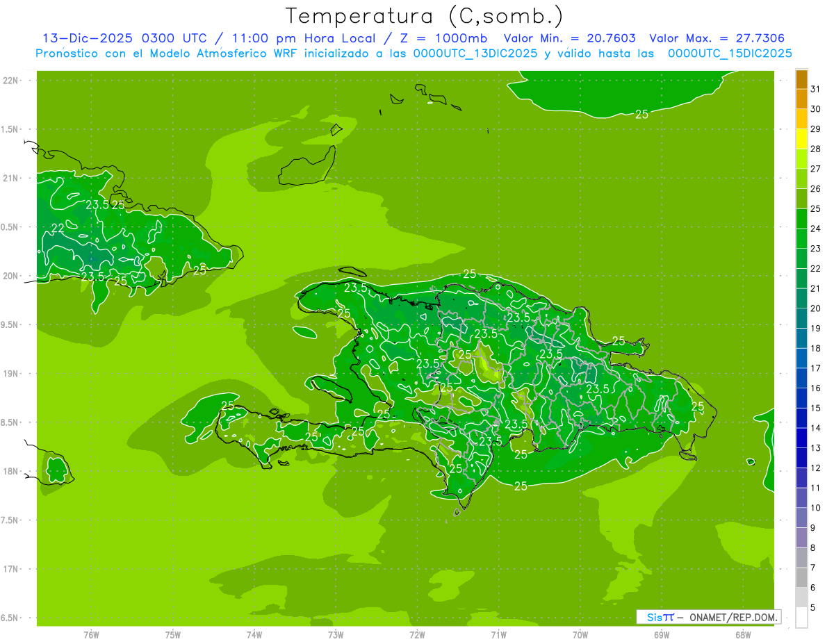Image resolution: width=834 pixels, height=644 pixels.
Task: Click the 28 value on the color scale
Action: point(815,149)
